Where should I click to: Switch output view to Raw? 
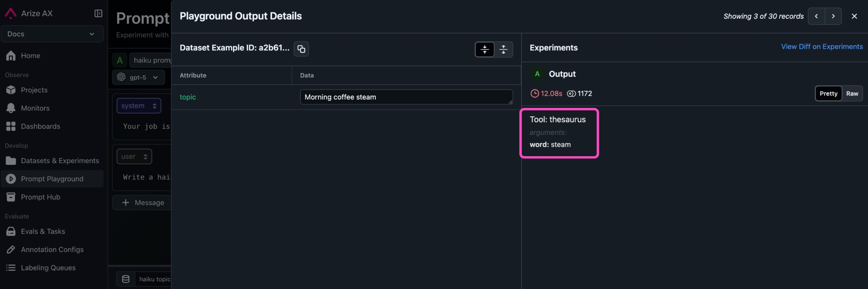pyautogui.click(x=852, y=94)
